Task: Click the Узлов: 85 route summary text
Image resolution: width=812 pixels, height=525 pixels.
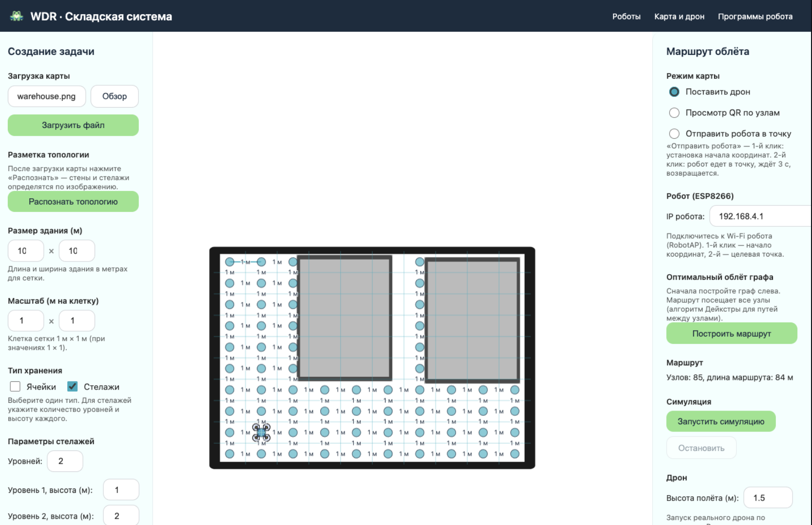Action: point(730,377)
